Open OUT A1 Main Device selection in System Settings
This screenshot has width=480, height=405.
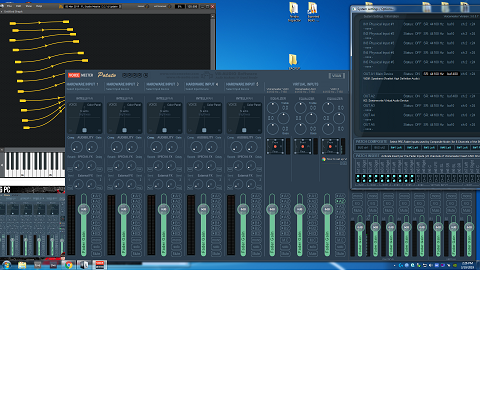pyautogui.click(x=378, y=74)
